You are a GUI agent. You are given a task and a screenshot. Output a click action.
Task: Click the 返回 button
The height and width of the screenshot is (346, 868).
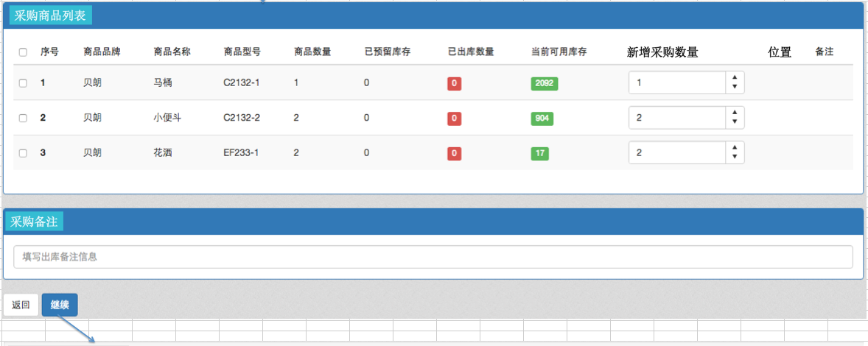pyautogui.click(x=21, y=305)
